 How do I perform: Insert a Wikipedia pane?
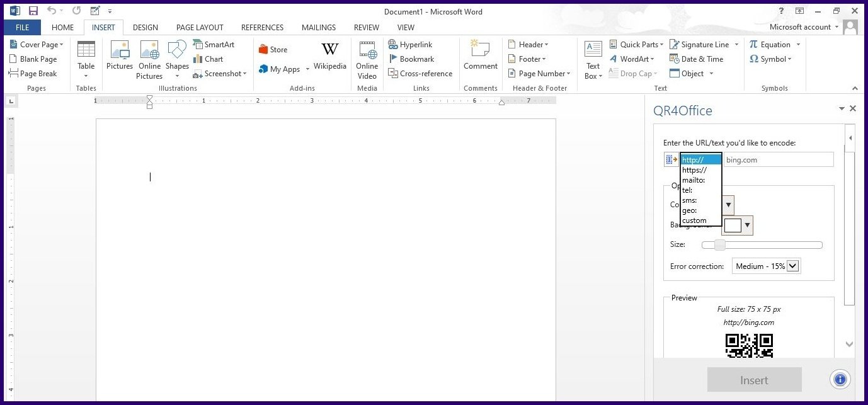coord(329,59)
